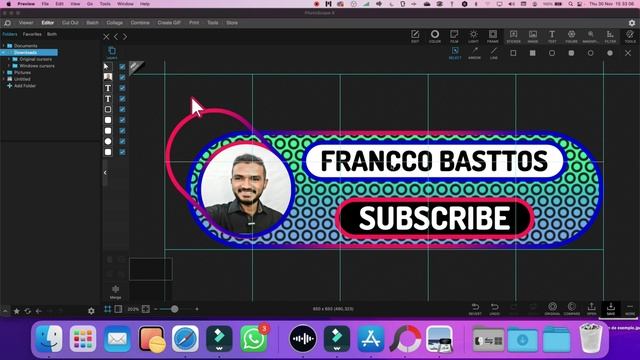Collapse the folder panel chevron
This screenshot has height=360, width=640.
[5, 311]
